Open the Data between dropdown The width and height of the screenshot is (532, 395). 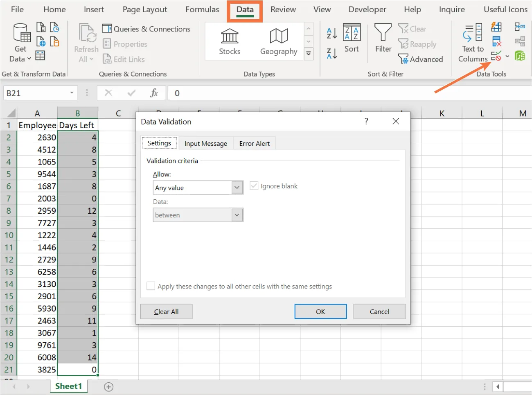(x=237, y=215)
